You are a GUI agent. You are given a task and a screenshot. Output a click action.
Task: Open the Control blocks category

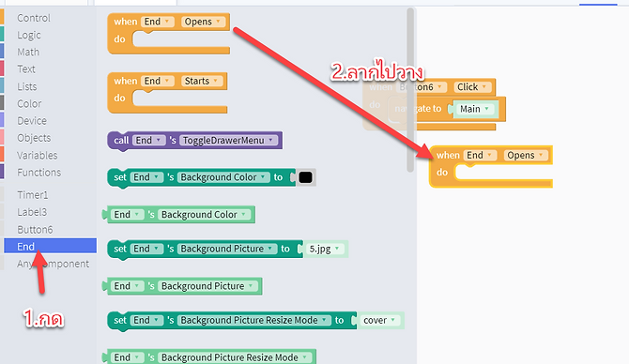[34, 18]
